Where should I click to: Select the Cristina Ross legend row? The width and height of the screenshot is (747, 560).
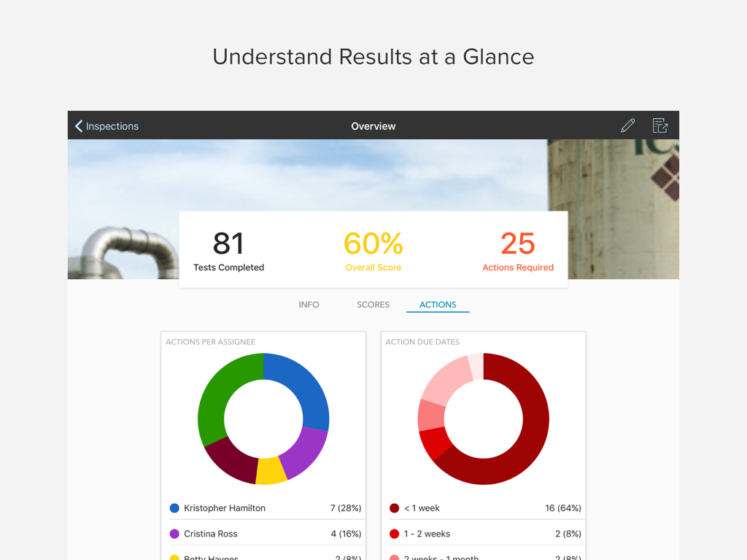pos(263,533)
